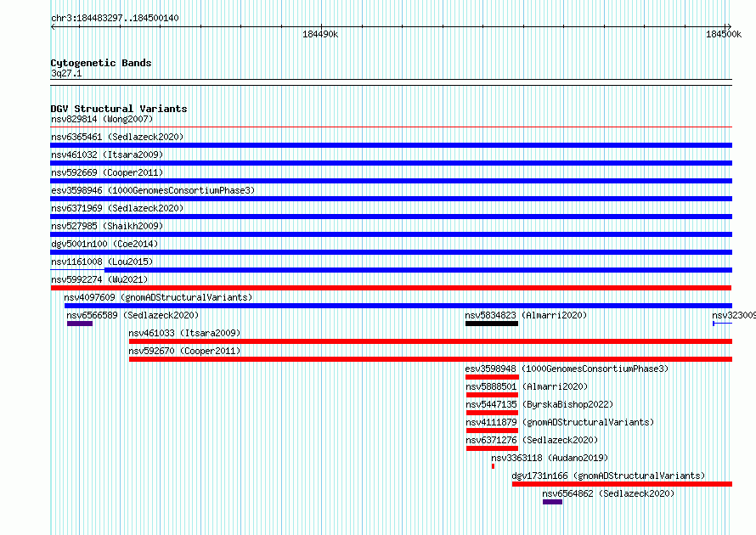Click the tiny red nsv3363118 marker
Screen dimensions: 756x535
[x=493, y=466]
